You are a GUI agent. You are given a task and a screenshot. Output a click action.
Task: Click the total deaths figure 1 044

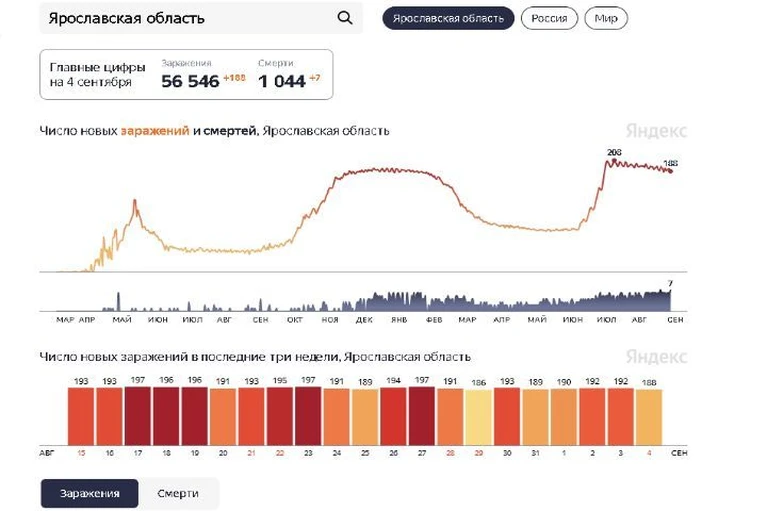coord(282,81)
